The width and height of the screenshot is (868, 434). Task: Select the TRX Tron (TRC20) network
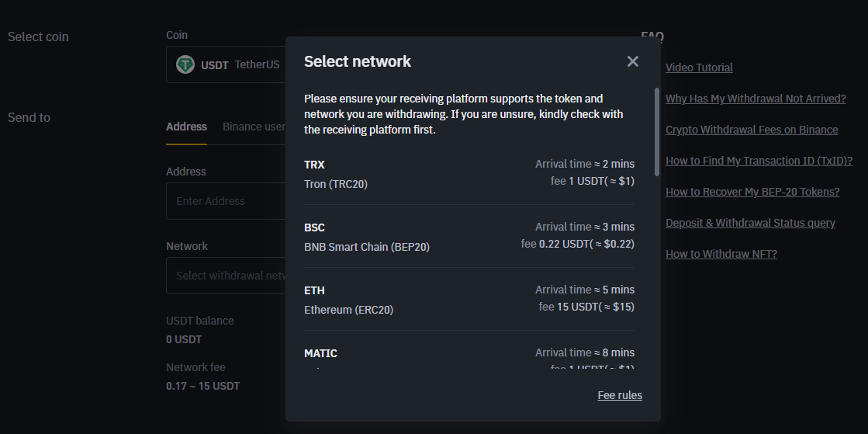[x=469, y=173]
